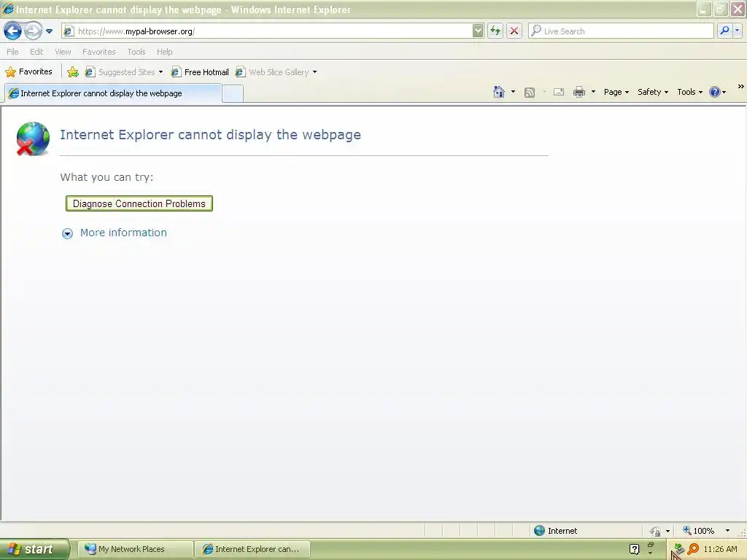Screen dimensions: 747x560
Task: Click the orange magnifier tray icon
Action: [x=693, y=549]
